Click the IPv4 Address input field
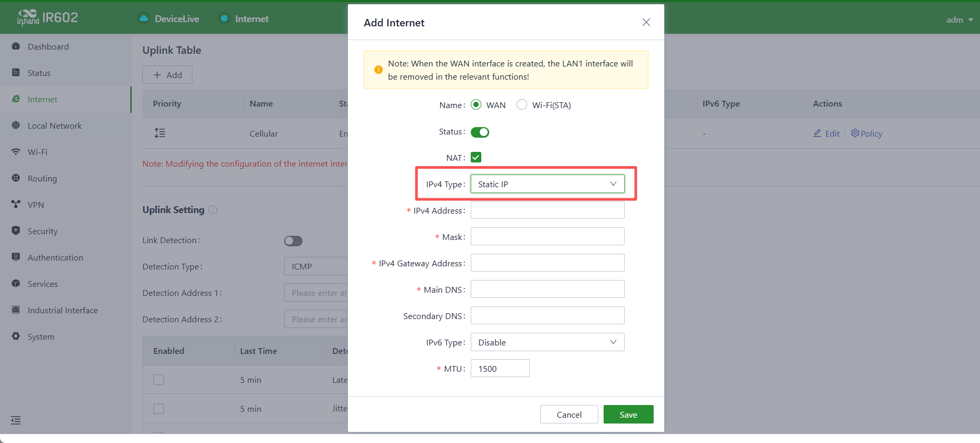 (547, 210)
